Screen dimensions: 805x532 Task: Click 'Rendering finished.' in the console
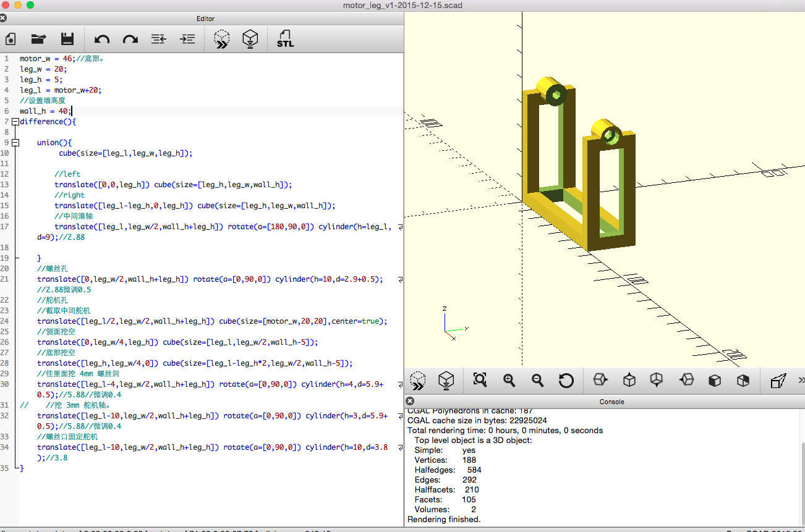coord(444,519)
